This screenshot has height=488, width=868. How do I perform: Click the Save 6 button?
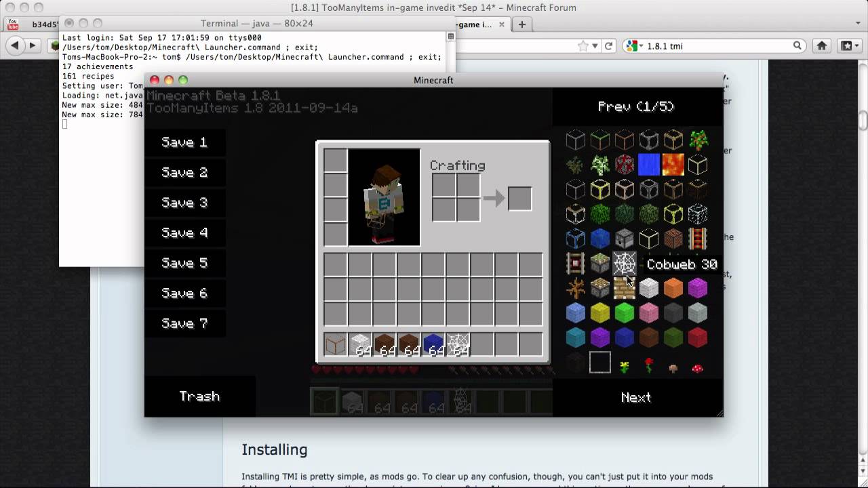coord(184,293)
